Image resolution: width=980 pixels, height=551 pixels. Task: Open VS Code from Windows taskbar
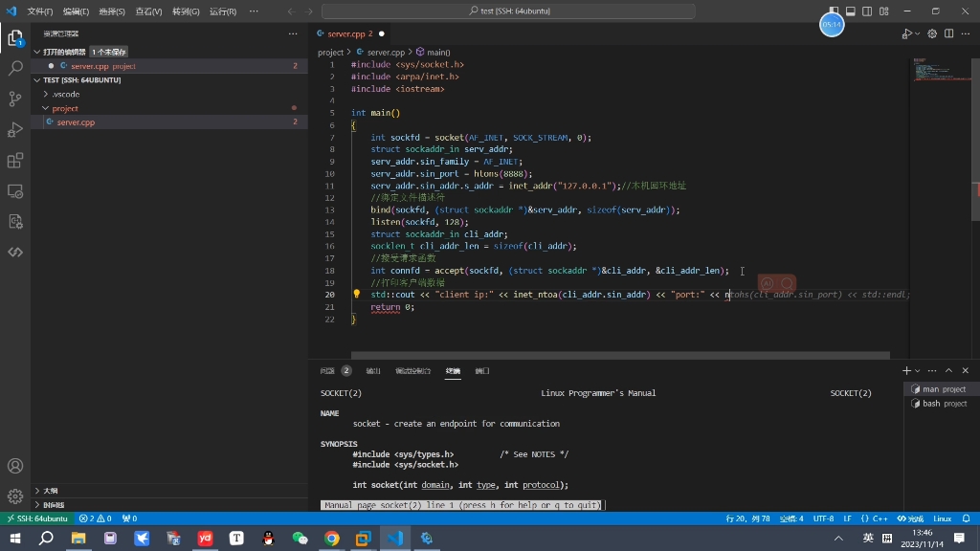click(395, 538)
